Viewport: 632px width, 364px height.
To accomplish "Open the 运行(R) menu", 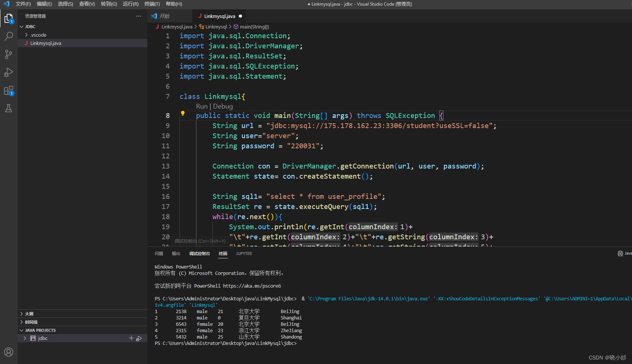I will 130,4.
